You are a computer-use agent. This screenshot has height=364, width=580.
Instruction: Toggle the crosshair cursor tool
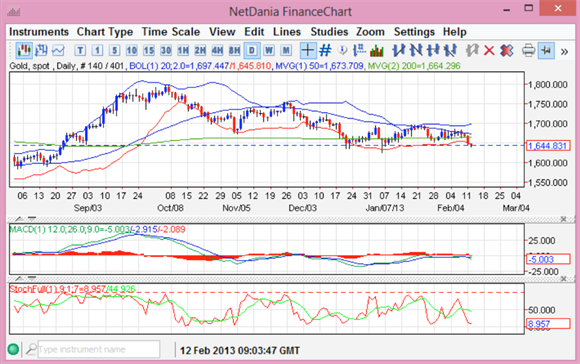pos(307,50)
